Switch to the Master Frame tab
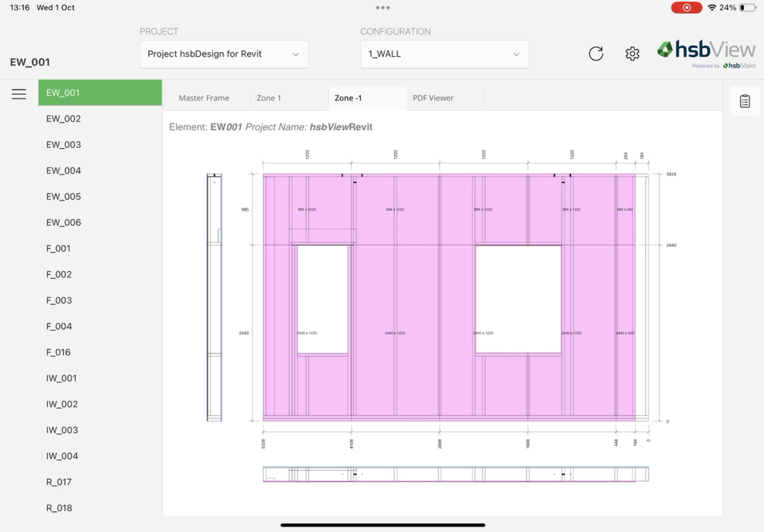This screenshot has height=532, width=764. tap(204, 98)
